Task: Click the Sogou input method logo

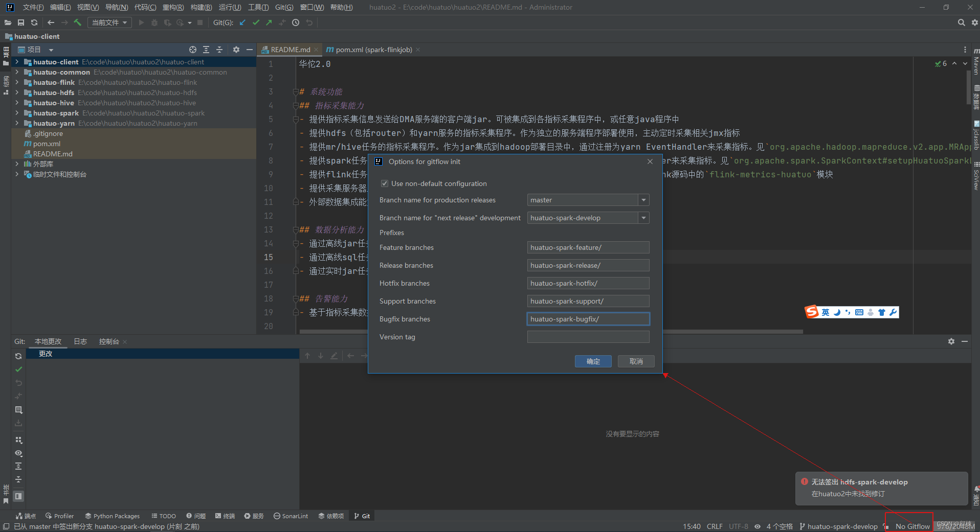Action: (x=812, y=312)
